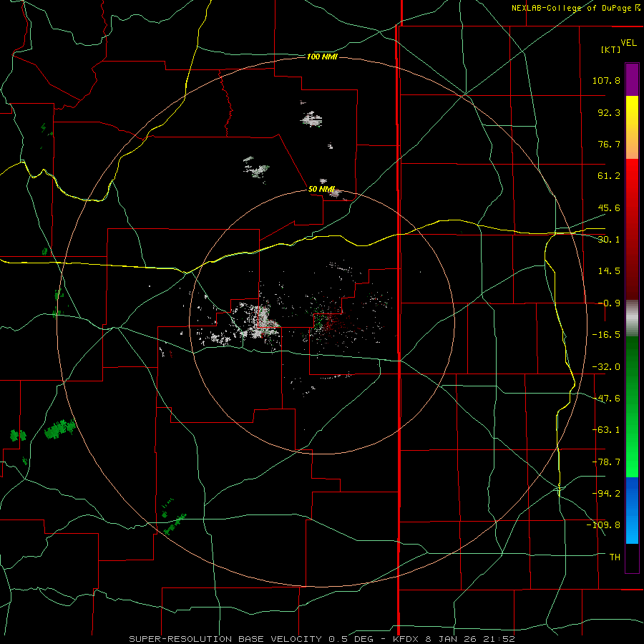The width and height of the screenshot is (644, 644).
Task: Click the 61.2 legend value
Action: click(x=609, y=176)
